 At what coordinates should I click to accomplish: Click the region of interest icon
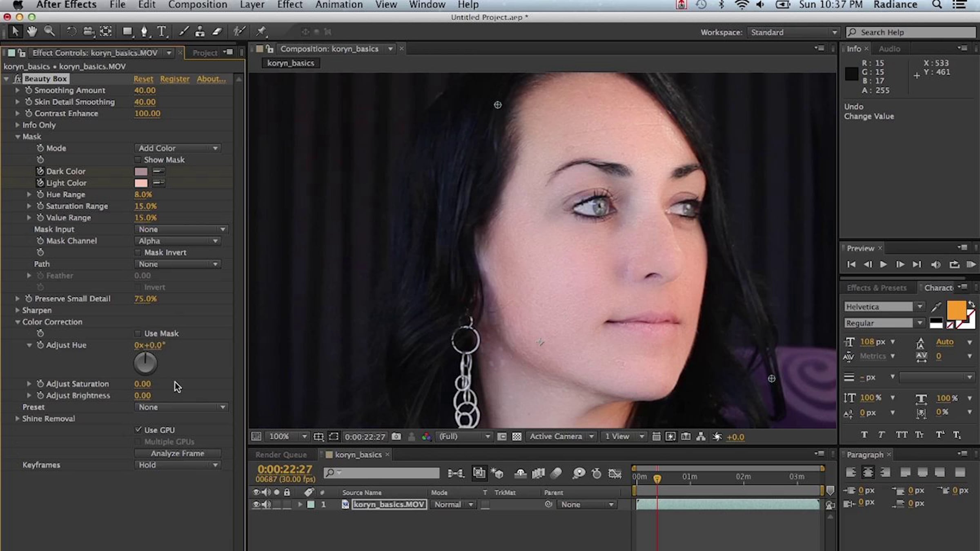(334, 437)
